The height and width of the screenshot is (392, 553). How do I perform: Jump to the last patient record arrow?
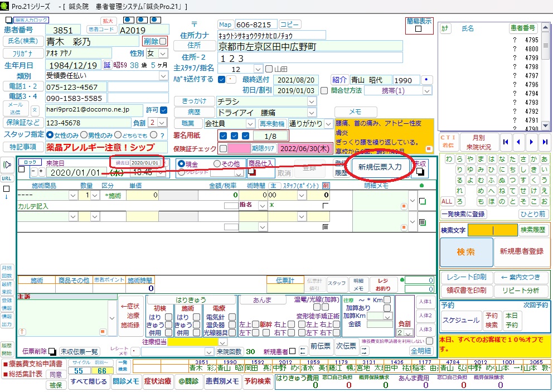(x=545, y=142)
